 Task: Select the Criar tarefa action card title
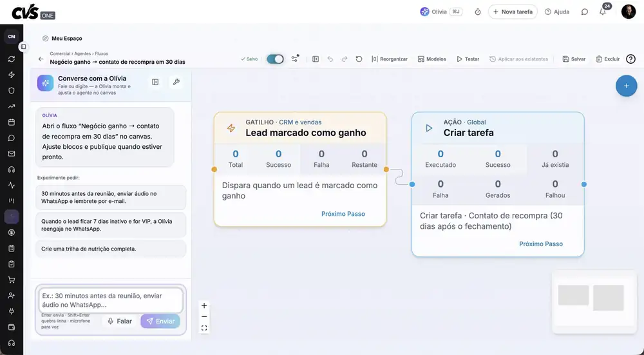[469, 133]
